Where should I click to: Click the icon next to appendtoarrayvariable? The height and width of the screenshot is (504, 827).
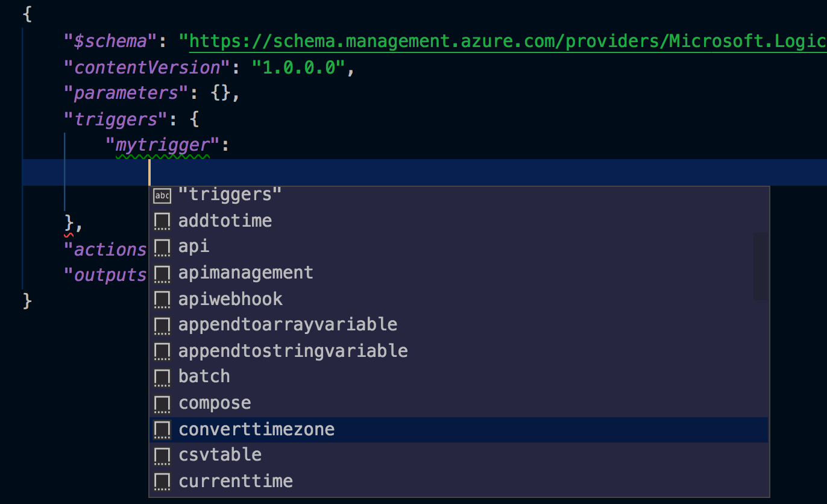pyautogui.click(x=162, y=326)
